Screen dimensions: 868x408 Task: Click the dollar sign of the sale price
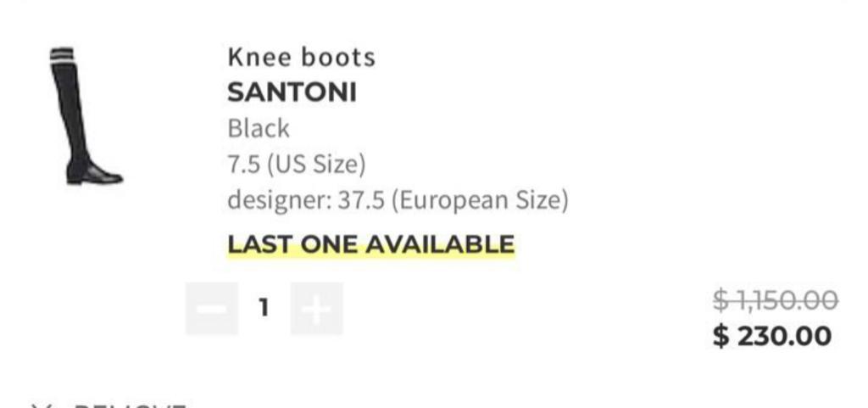tap(721, 337)
